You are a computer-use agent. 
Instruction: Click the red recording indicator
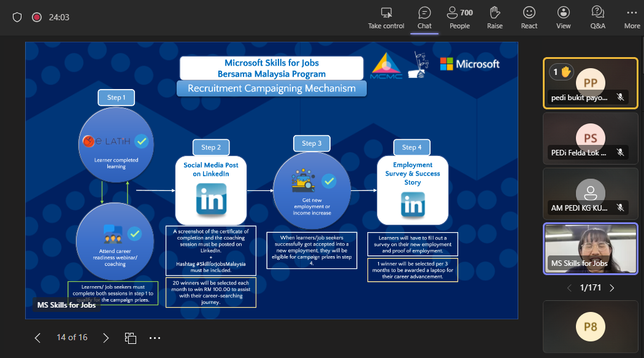36,17
